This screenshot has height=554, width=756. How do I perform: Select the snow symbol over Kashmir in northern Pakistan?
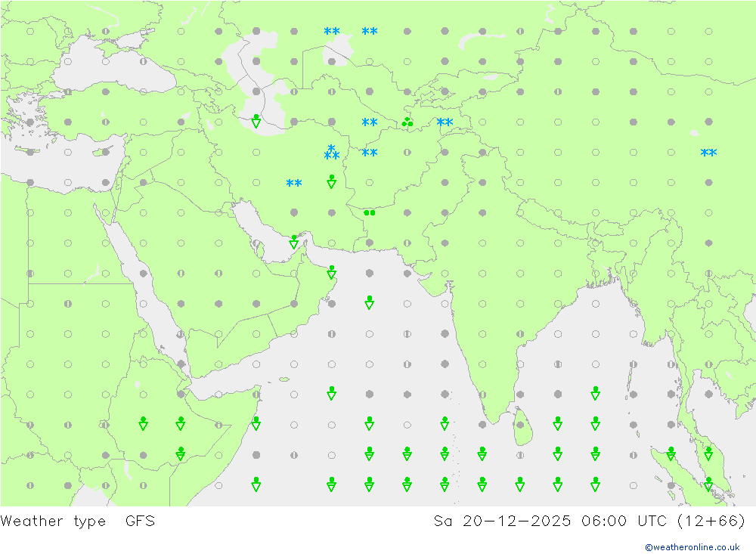click(x=445, y=122)
